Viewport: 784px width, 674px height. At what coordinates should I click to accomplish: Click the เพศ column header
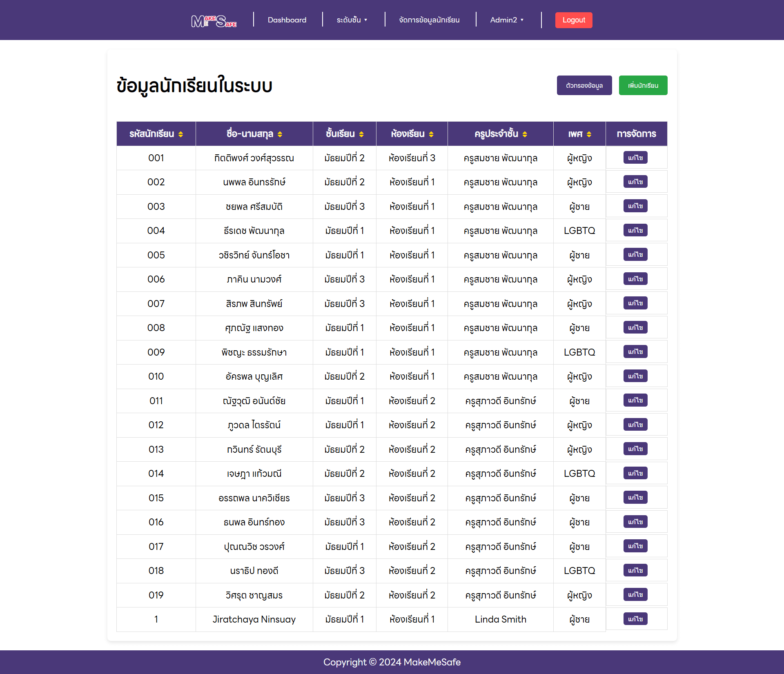point(579,134)
